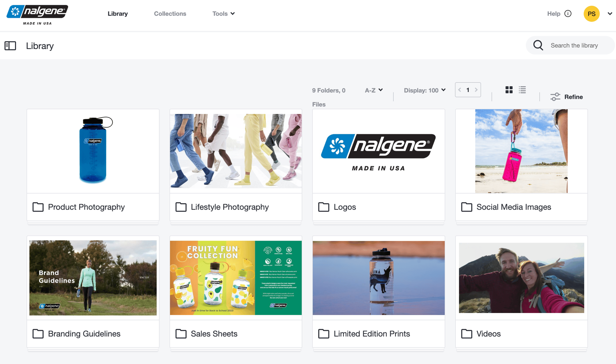Viewport: 616px width, 364px height.
Task: Open the Sales Sheets folder link
Action: [x=214, y=334]
